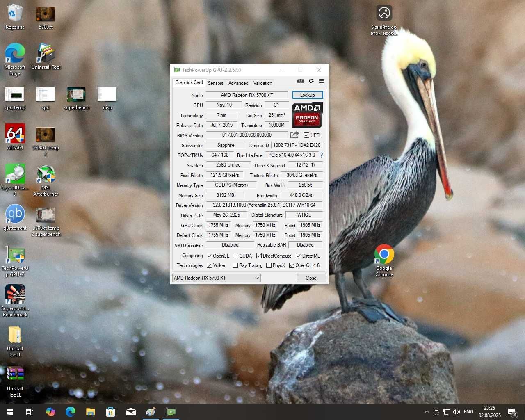
Task: Toggle the OpenGL 4.6 checkbox
Action: click(292, 265)
